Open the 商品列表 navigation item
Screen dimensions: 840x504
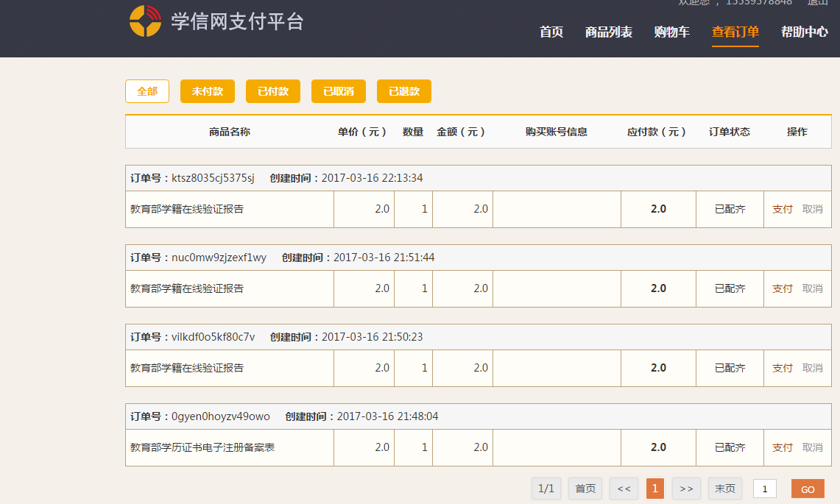[608, 32]
